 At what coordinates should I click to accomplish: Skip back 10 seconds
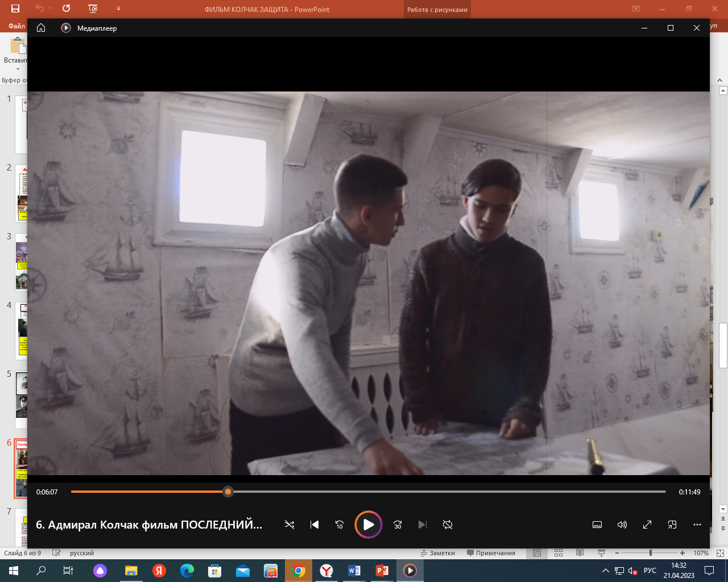click(340, 525)
